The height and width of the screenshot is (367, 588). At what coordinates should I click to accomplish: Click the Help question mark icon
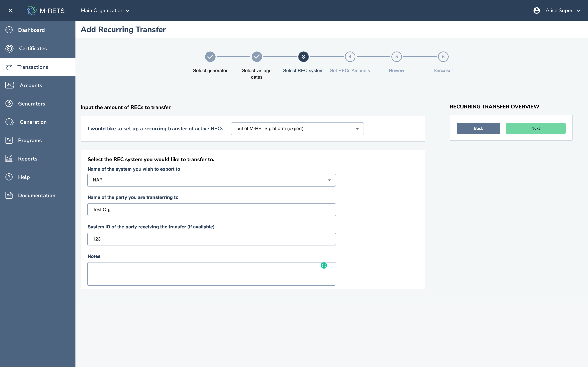pyautogui.click(x=9, y=177)
